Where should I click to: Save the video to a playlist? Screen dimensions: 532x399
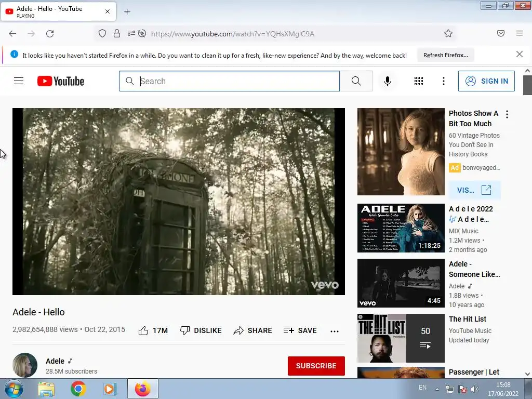(x=300, y=330)
